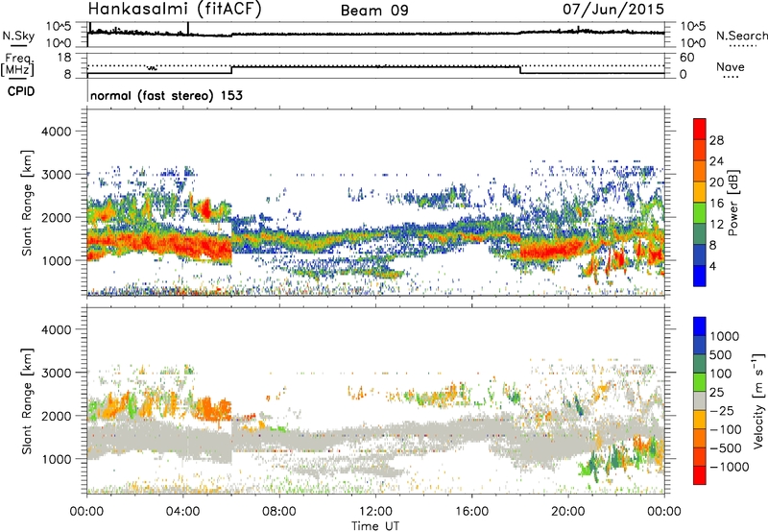Click the '04:00' time axis label
The height and width of the screenshot is (532, 768).
point(183,512)
